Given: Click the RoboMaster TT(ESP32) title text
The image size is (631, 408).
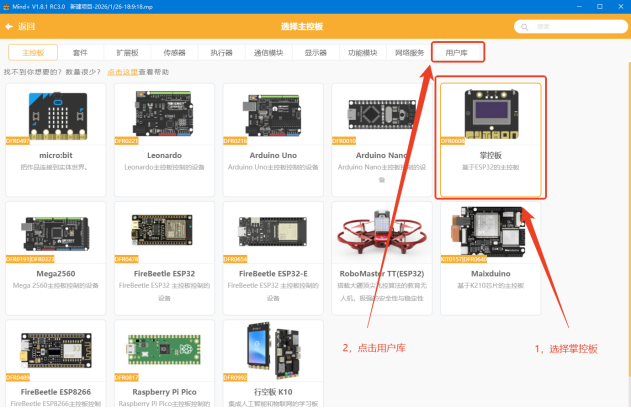Looking at the screenshot, I should click(381, 274).
